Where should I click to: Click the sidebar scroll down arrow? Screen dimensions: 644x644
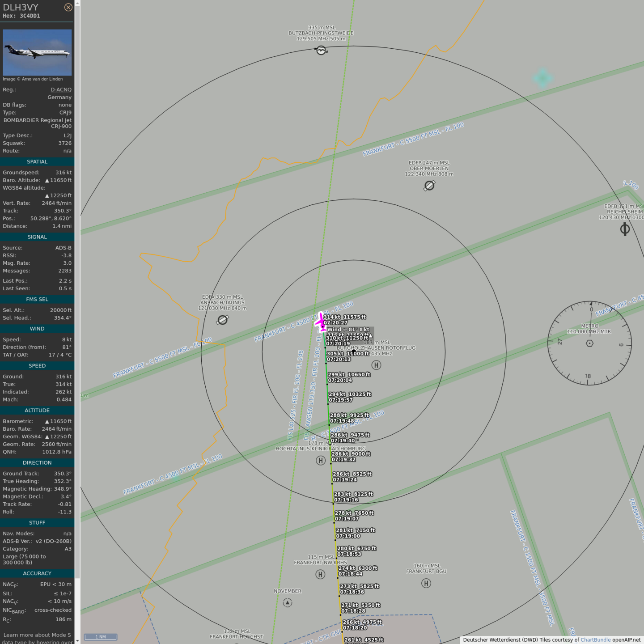pos(77,640)
